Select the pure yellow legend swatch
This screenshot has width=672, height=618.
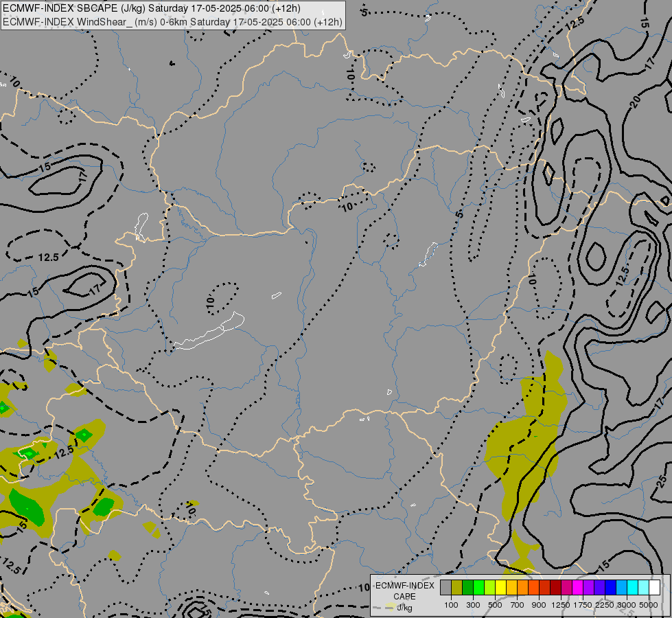point(501,587)
